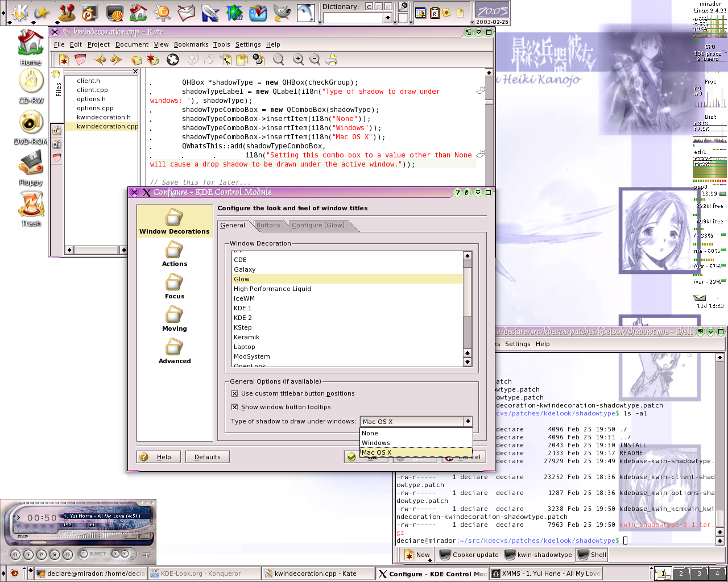Open the bookmarks star icon in the panel

coord(42,13)
